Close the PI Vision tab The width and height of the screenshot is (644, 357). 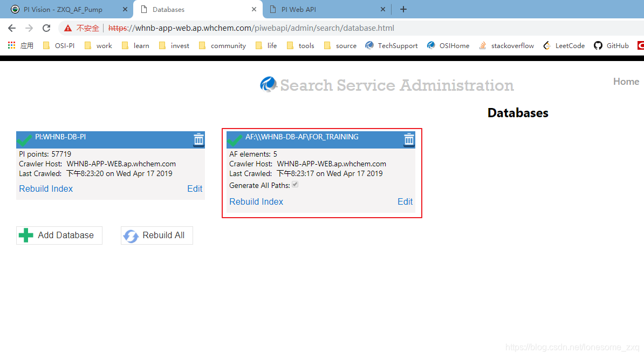pyautogui.click(x=125, y=9)
